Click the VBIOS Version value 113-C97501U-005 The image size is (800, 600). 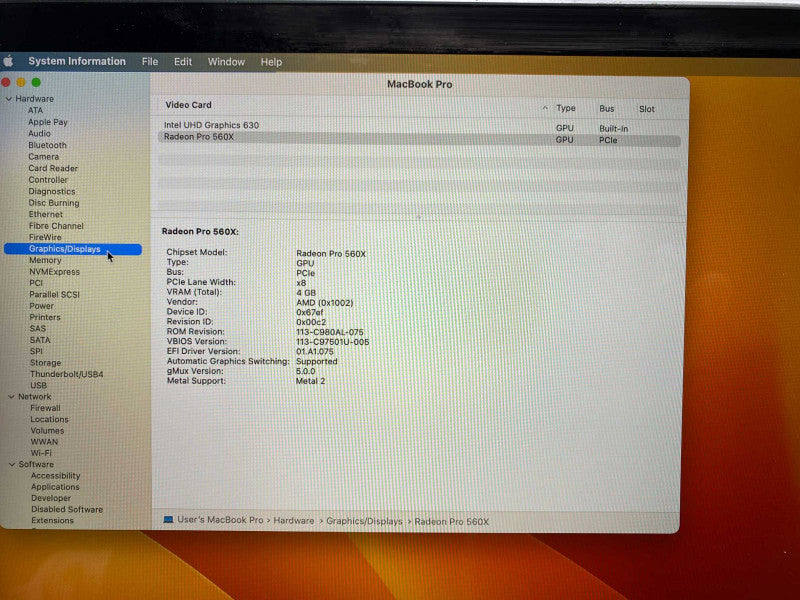pos(333,342)
